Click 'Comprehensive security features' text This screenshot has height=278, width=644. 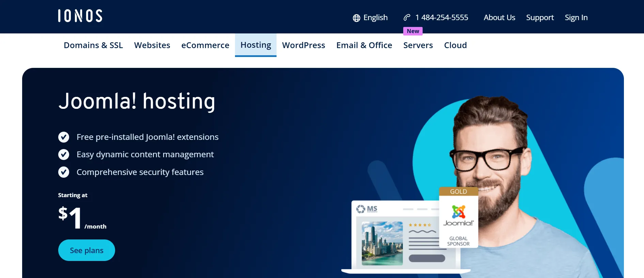140,172
